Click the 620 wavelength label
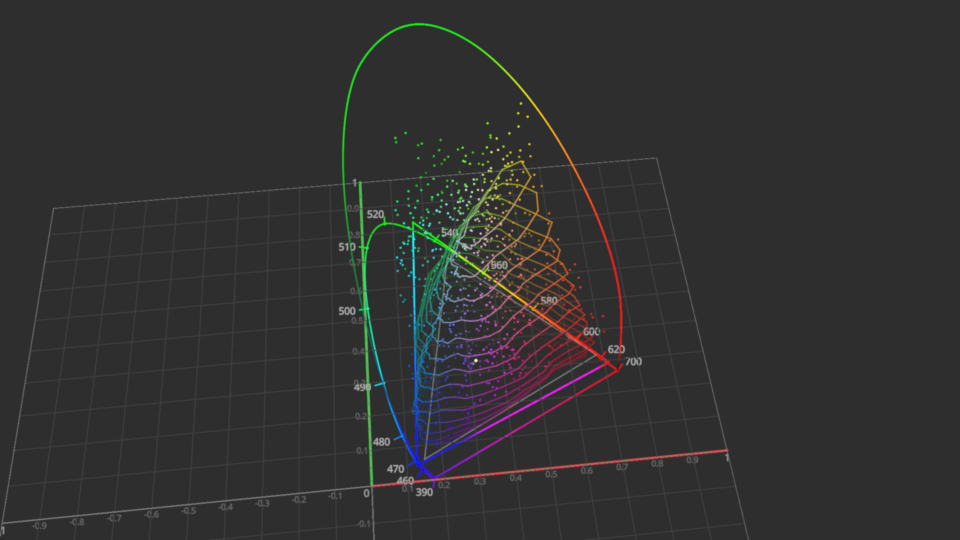Screen dimensions: 960x540 616,349
